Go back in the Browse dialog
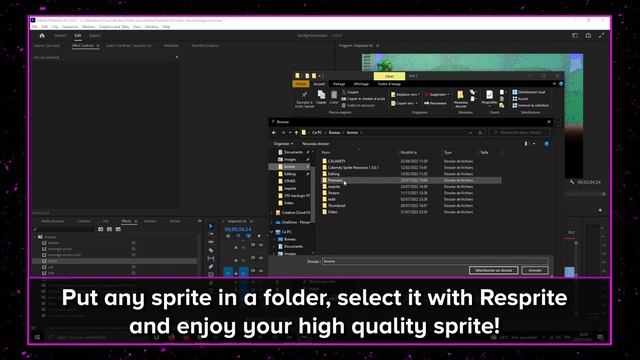Screen dimensions: 640x360 pos(274,133)
